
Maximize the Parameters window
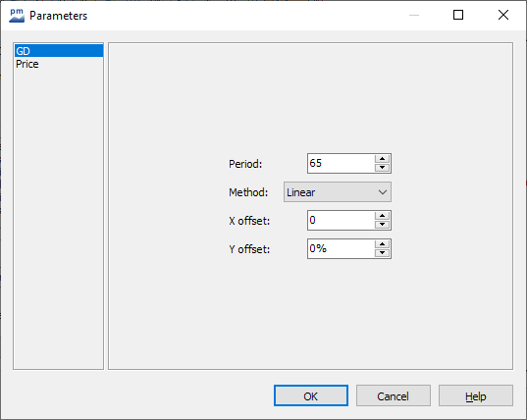click(458, 15)
